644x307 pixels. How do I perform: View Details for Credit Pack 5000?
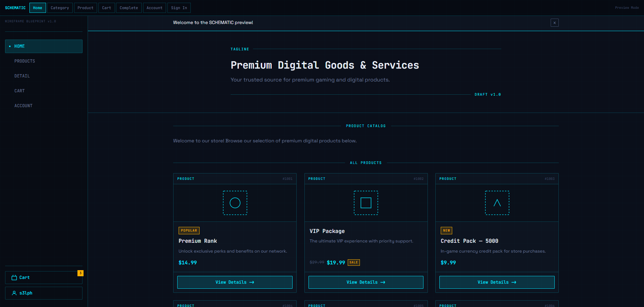click(497, 282)
